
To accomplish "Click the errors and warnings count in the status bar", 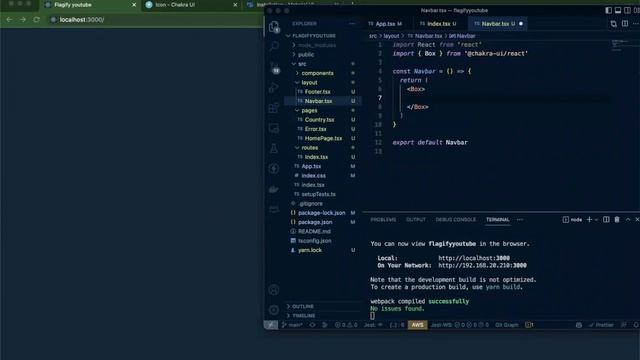I will click(x=346, y=325).
